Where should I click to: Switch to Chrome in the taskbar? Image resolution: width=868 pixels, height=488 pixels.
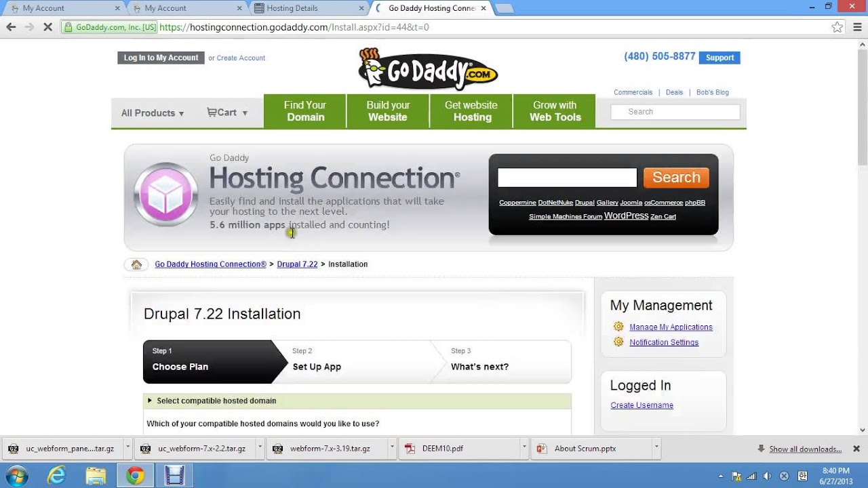point(135,476)
